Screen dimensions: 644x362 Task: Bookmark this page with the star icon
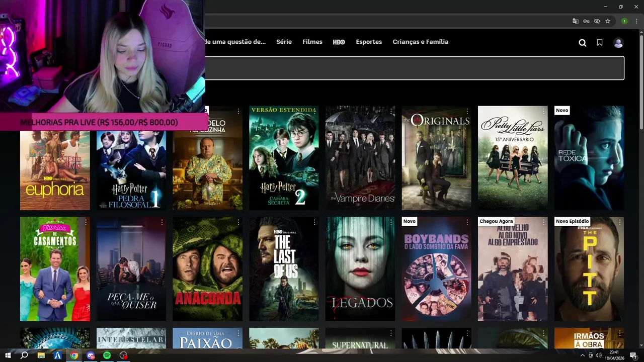tap(608, 21)
